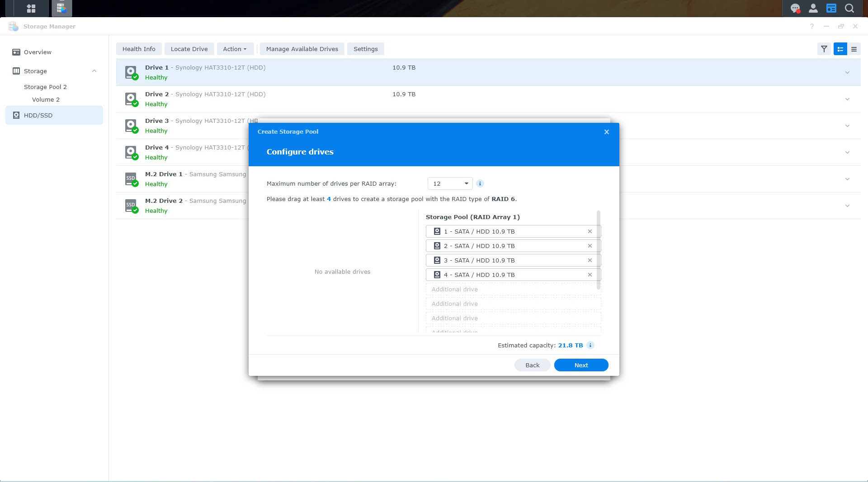Select the 3 - SATA / HDD 10.9 TB entry
Viewport: 868px width, 482px height.
tap(513, 260)
